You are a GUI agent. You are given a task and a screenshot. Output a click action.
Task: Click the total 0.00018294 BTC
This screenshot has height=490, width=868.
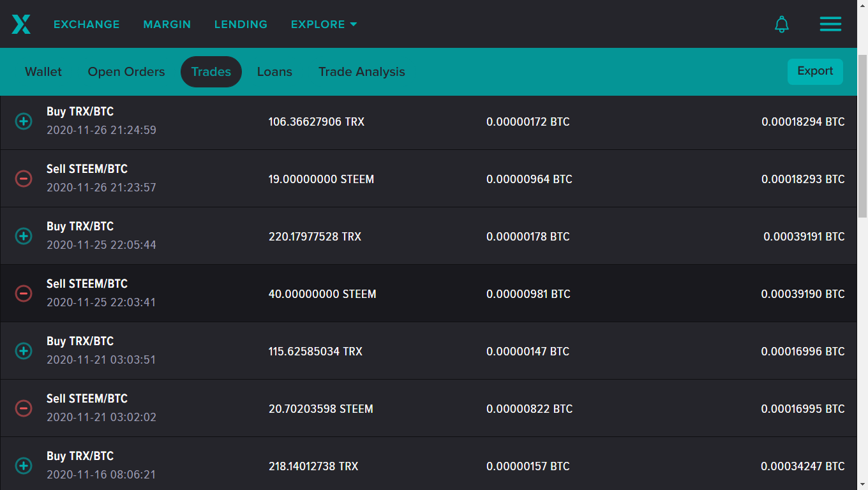pyautogui.click(x=803, y=121)
